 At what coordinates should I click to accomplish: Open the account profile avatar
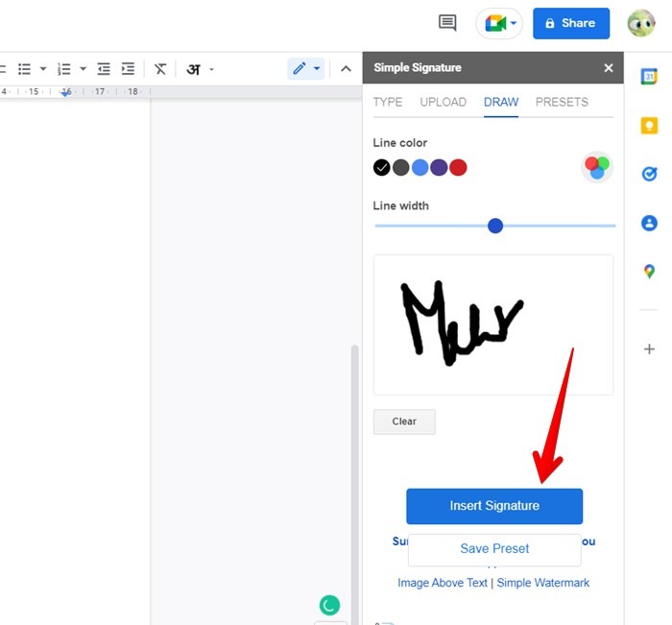(640, 23)
